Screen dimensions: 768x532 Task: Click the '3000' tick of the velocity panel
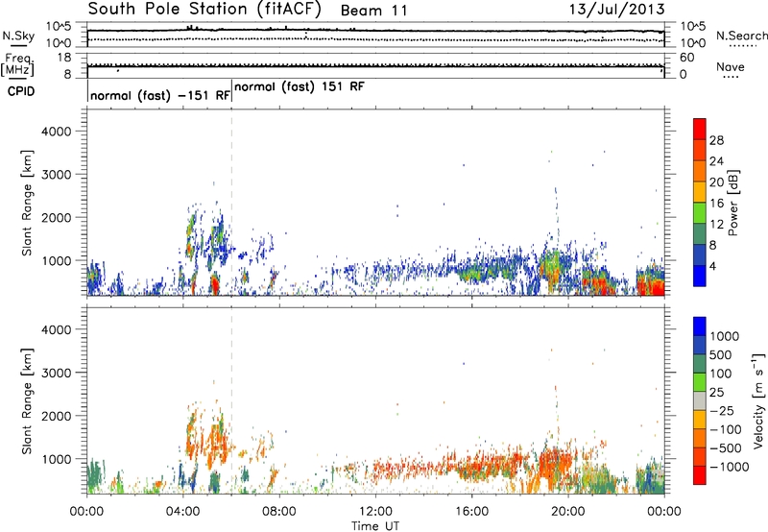(56, 373)
